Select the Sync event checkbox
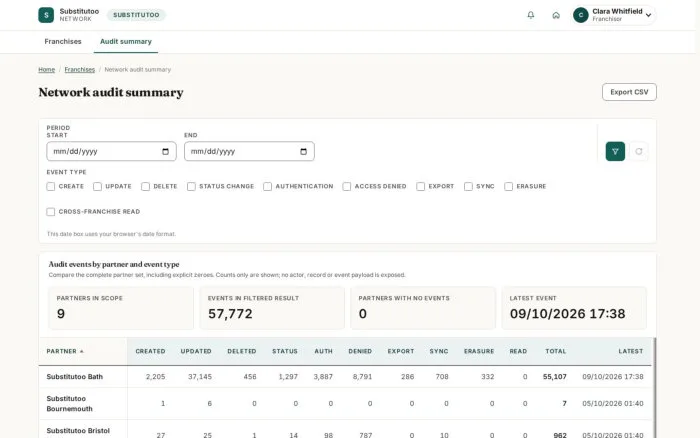 [x=468, y=186]
